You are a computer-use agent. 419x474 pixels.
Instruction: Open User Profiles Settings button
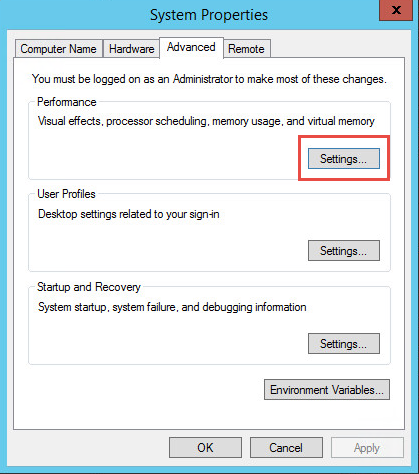(344, 251)
